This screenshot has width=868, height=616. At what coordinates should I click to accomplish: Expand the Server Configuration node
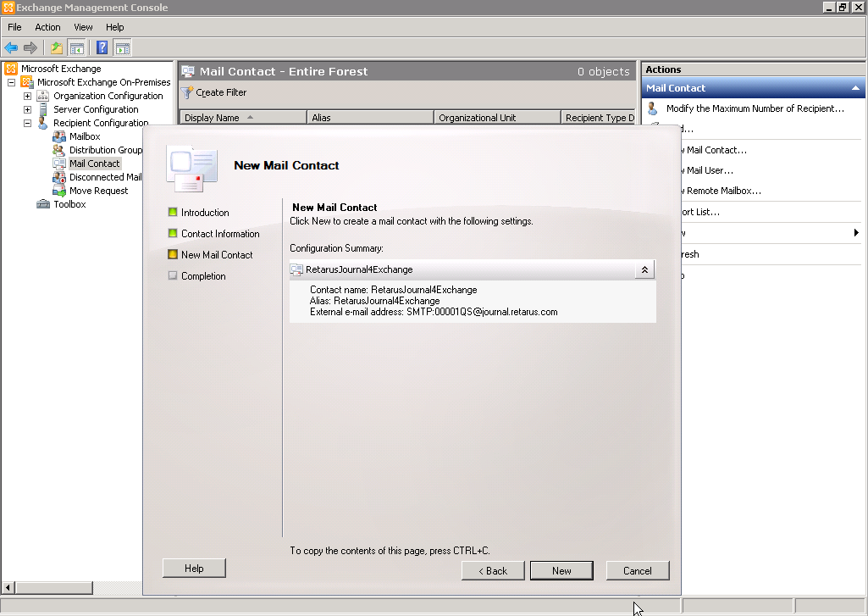27,109
